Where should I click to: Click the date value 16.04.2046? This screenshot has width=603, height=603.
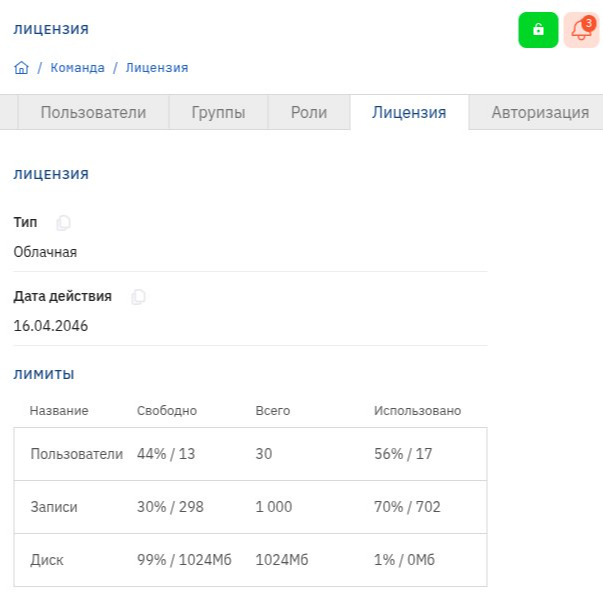coord(51,326)
